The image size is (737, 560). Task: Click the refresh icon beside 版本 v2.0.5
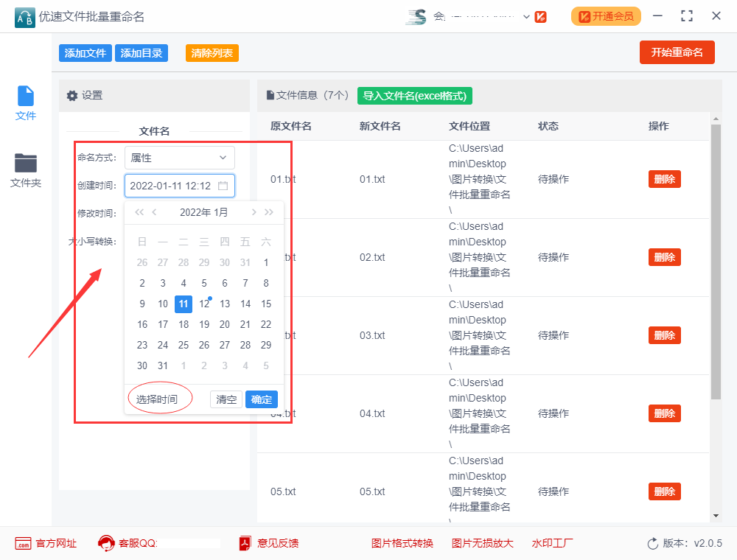(652, 543)
